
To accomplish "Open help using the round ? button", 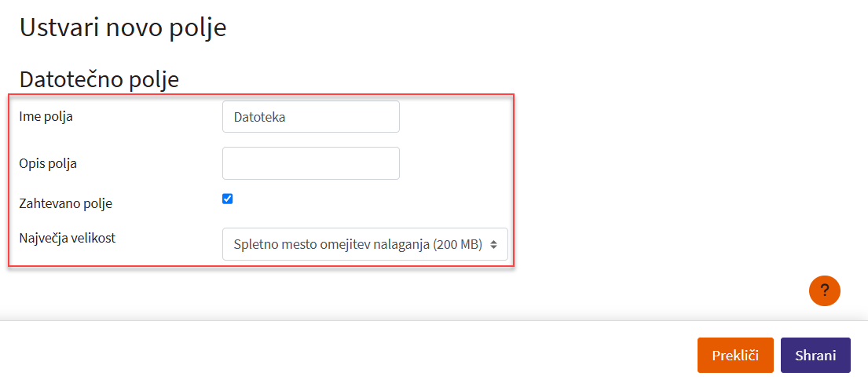I will pos(824,290).
